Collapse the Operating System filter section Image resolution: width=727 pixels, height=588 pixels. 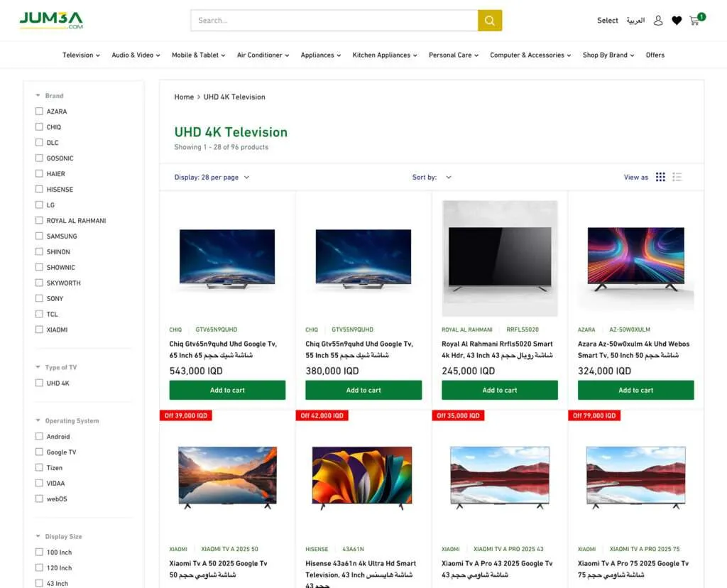67,420
